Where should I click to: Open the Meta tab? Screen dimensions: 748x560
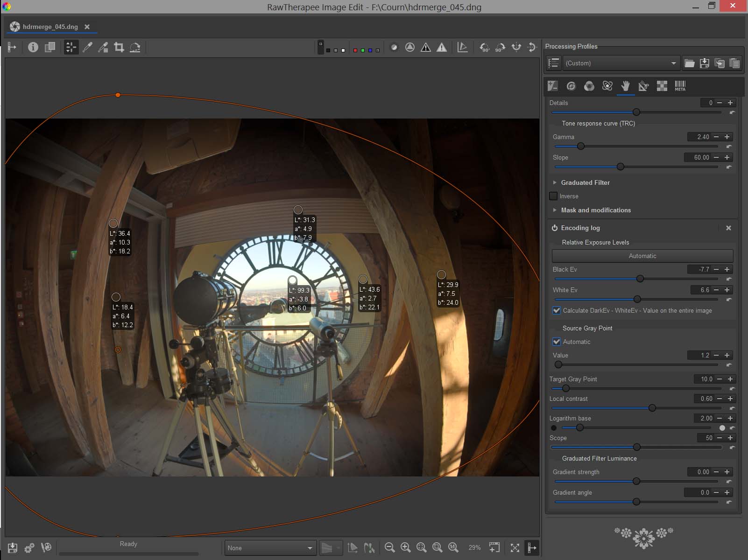click(x=680, y=86)
